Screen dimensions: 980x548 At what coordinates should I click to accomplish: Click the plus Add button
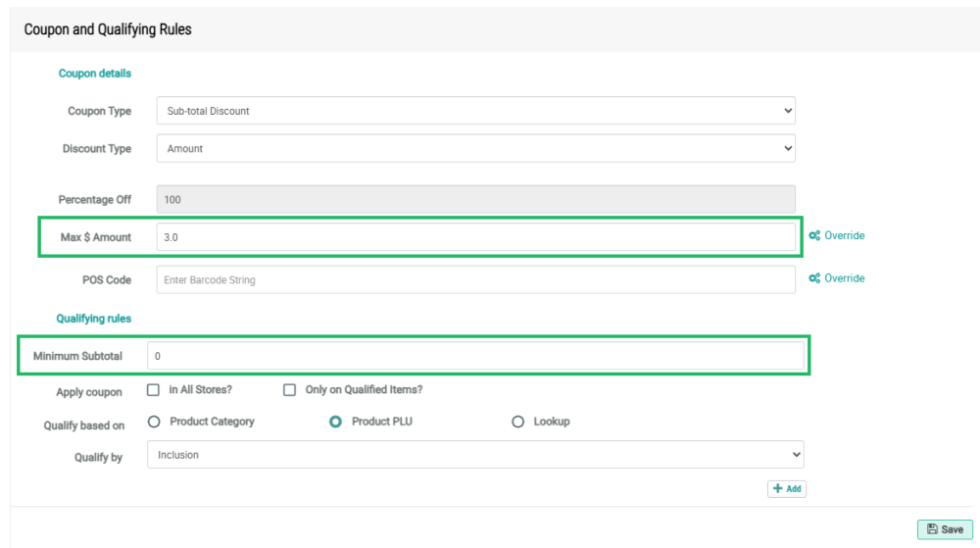point(787,488)
